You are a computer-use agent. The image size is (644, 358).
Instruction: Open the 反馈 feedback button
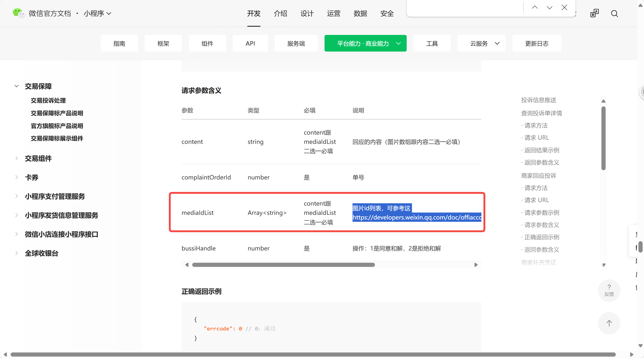[x=609, y=290]
